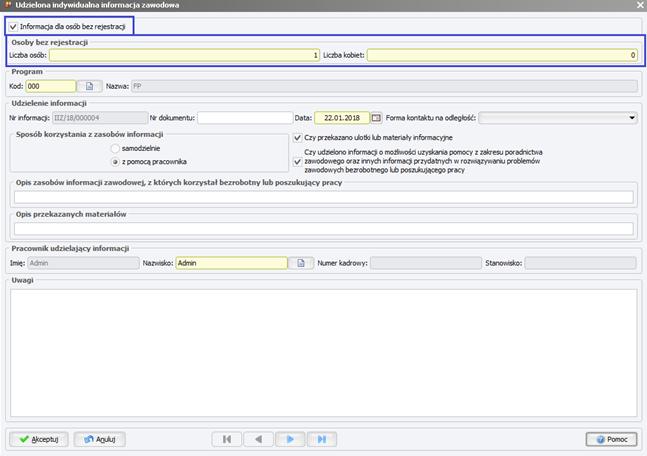Image resolution: width=647 pixels, height=456 pixels.
Task: Go to next record navigation button
Action: coord(290,439)
